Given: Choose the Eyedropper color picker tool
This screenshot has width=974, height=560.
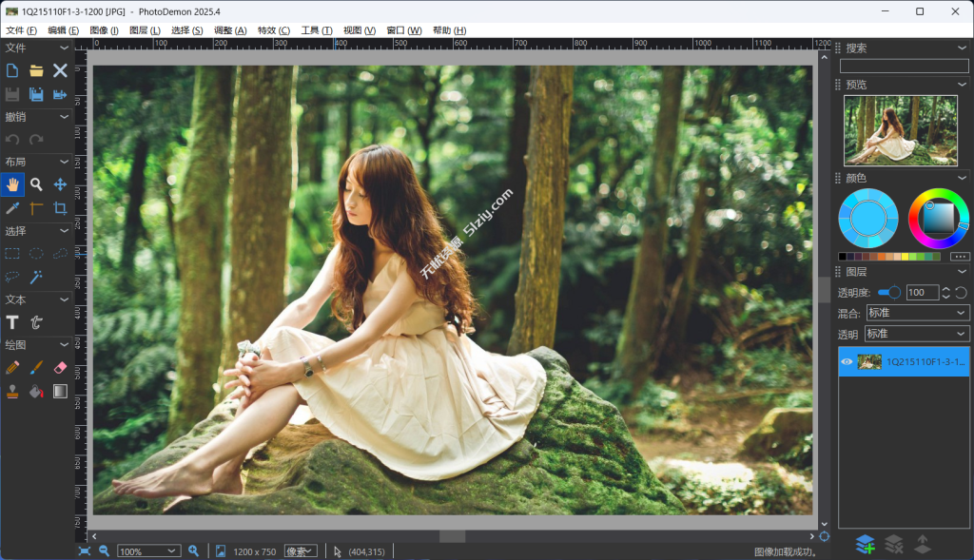Looking at the screenshot, I should point(12,208).
